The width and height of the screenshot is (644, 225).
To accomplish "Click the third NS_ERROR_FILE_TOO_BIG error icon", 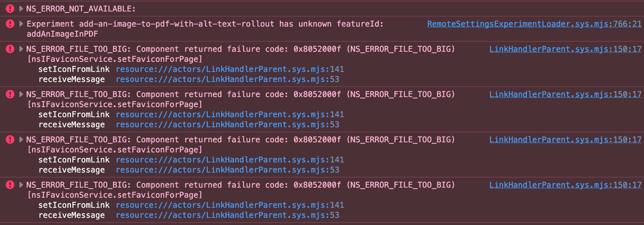I will (x=10, y=140).
